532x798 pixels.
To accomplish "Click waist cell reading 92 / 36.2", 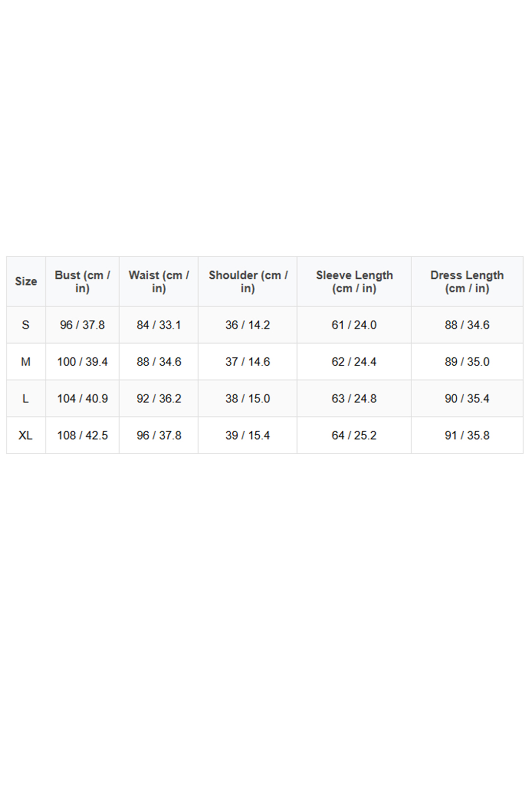I will click(158, 399).
